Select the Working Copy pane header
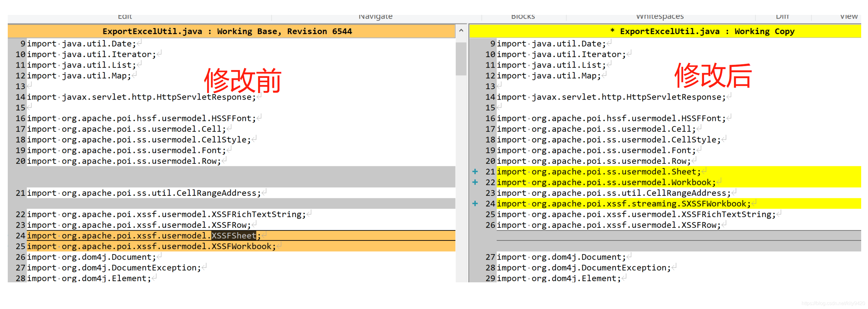Image resolution: width=868 pixels, height=309 pixels. 665,31
